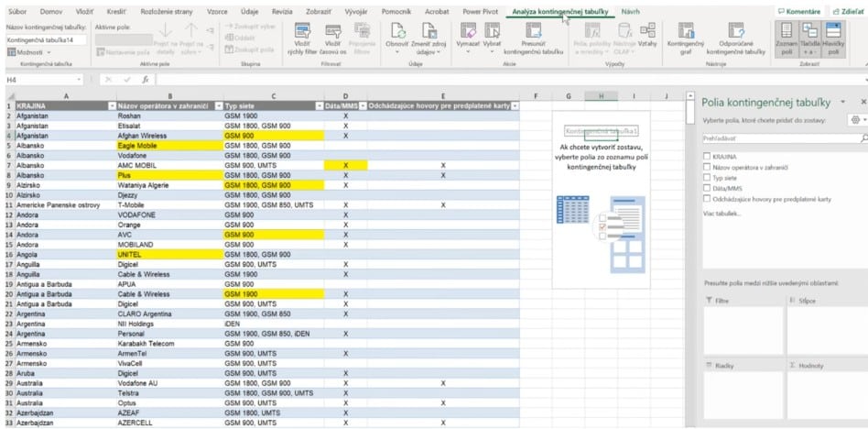Screen dimensions: 868x429
Task: Click Presunúť kontingenčnú tabuľku icon
Action: point(534,31)
